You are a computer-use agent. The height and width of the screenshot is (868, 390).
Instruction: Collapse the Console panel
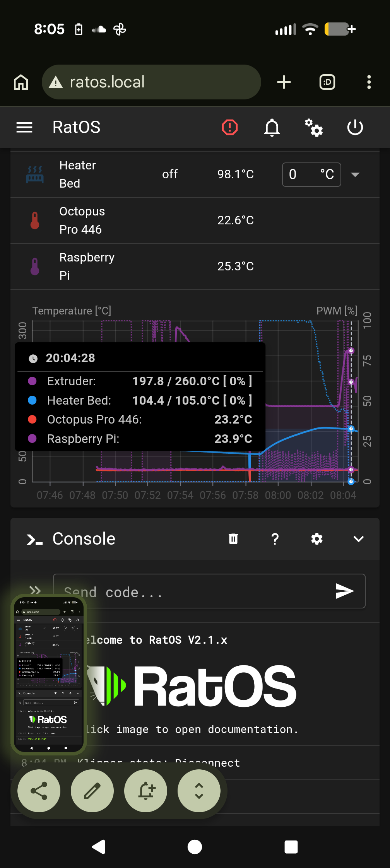point(358,538)
